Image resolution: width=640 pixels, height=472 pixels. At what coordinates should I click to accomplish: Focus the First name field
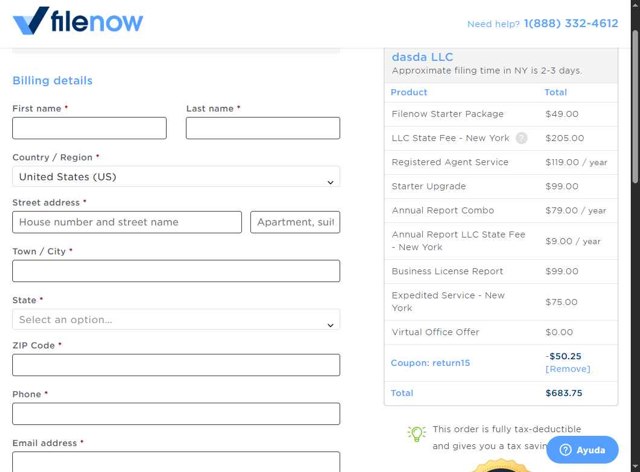(x=89, y=128)
